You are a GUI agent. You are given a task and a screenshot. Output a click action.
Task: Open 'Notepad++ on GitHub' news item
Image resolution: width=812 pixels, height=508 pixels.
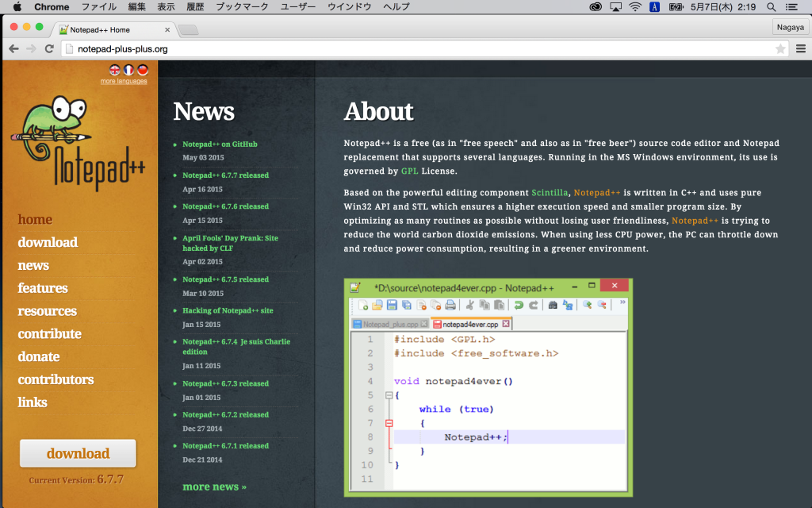click(x=220, y=144)
